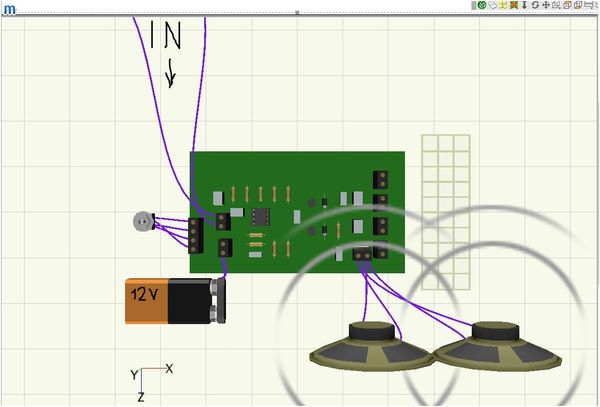Click the green globe icon in toolbar
Viewport: 600px width, 407px height.
pyautogui.click(x=481, y=5)
